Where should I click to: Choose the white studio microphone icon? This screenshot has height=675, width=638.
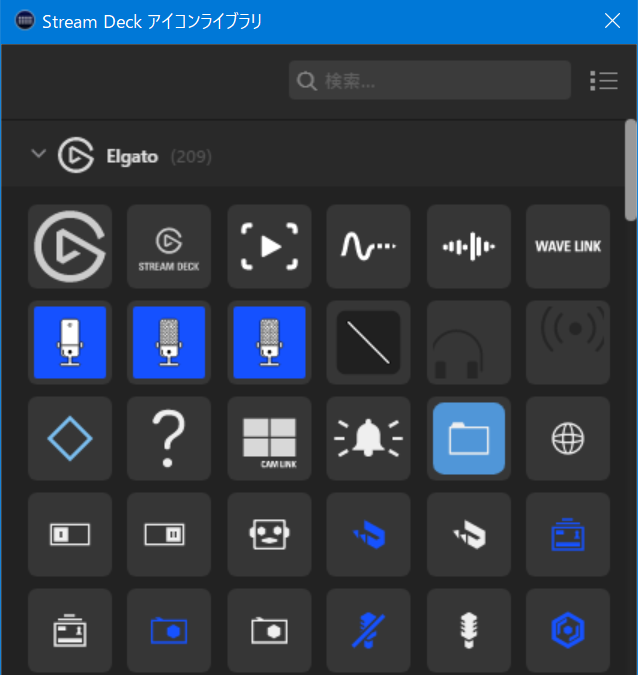pos(469,630)
